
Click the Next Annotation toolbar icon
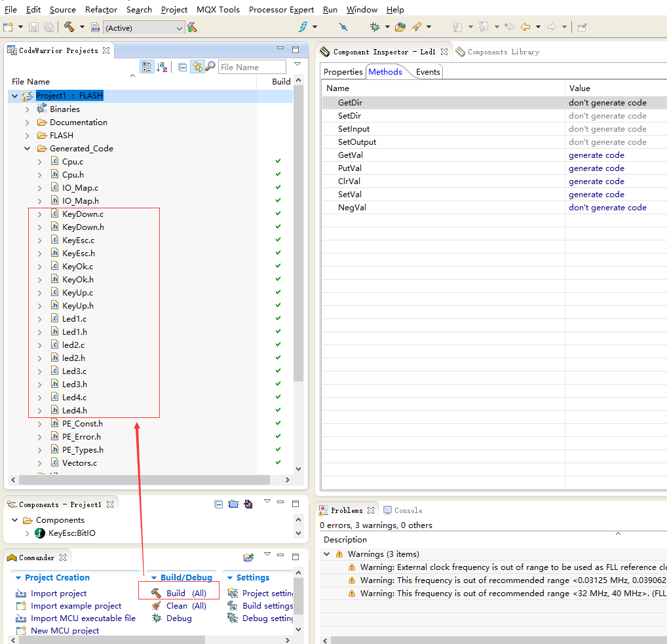pyautogui.click(x=457, y=28)
